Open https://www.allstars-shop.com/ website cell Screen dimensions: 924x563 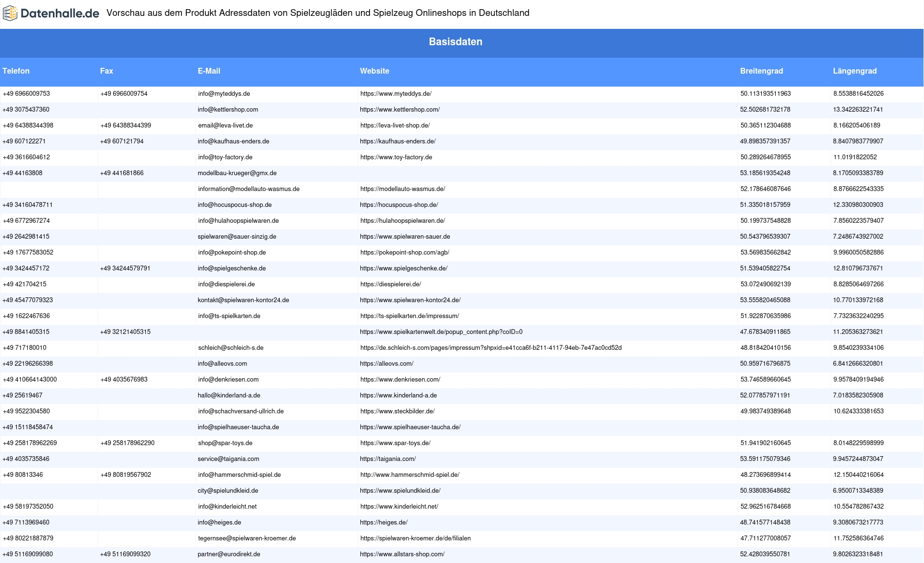(402, 554)
